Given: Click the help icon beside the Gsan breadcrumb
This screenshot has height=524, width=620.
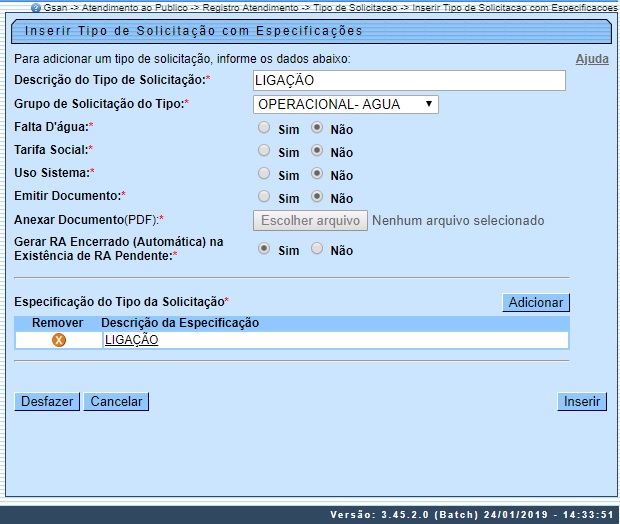Looking at the screenshot, I should [x=36, y=7].
